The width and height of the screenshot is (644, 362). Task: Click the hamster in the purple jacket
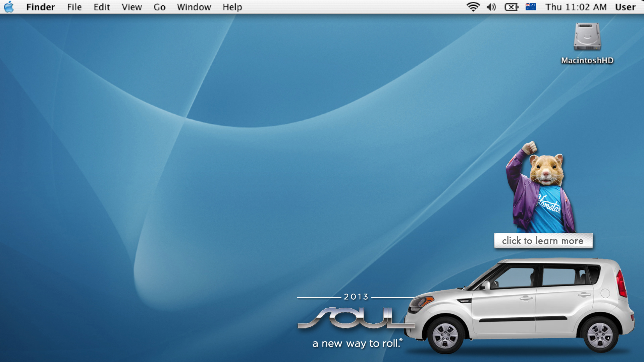pos(541,187)
